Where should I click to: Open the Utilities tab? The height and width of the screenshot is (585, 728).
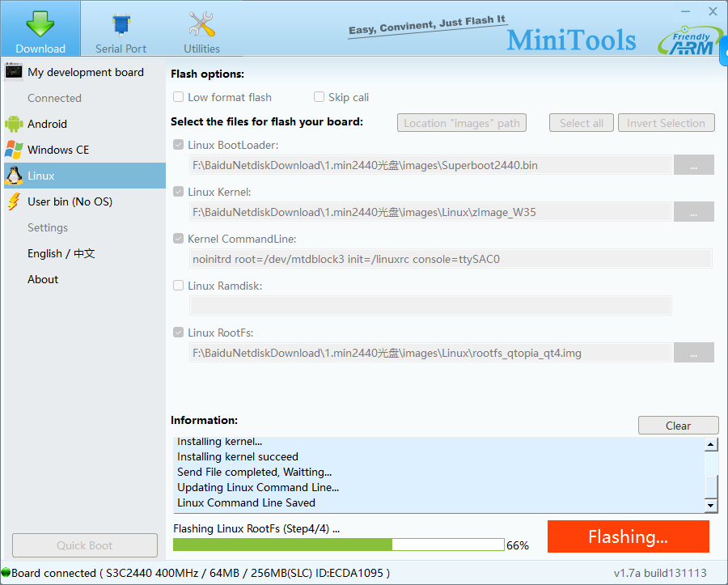(x=201, y=32)
